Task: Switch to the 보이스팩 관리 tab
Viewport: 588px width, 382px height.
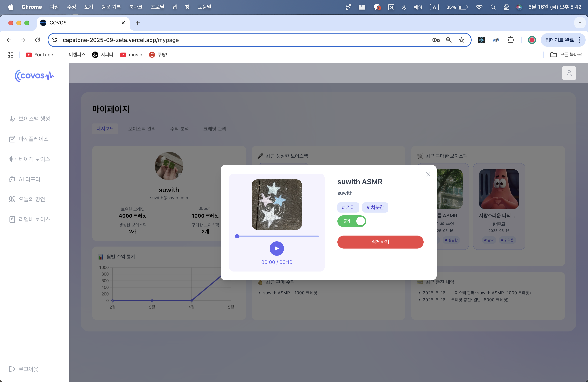Action: pos(142,129)
